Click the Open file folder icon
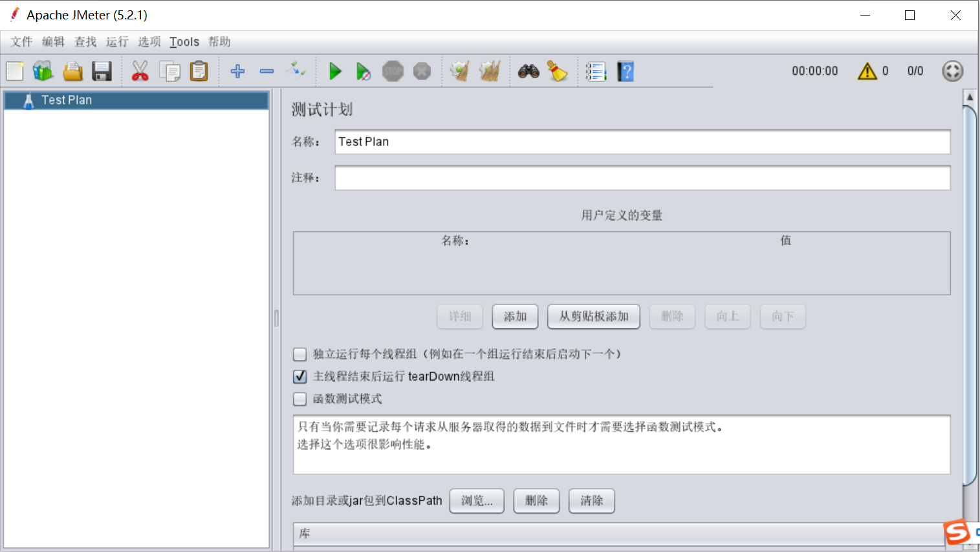The image size is (980, 552). [x=72, y=71]
